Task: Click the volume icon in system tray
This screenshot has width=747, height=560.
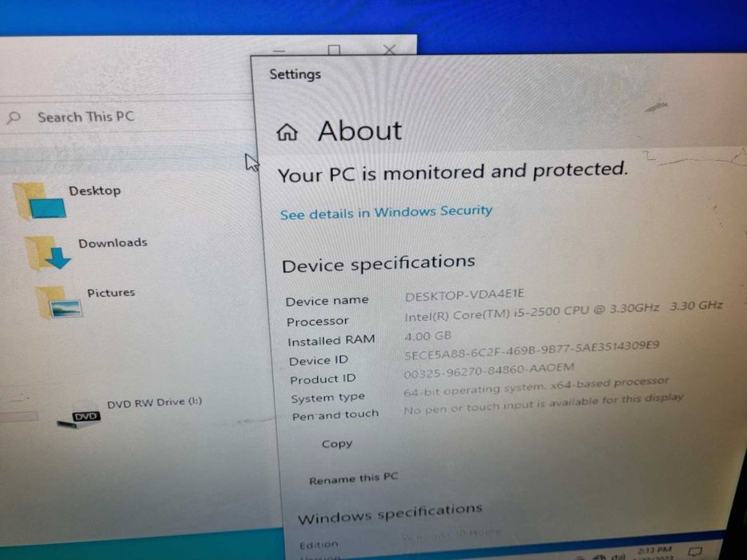Action: click(618, 556)
